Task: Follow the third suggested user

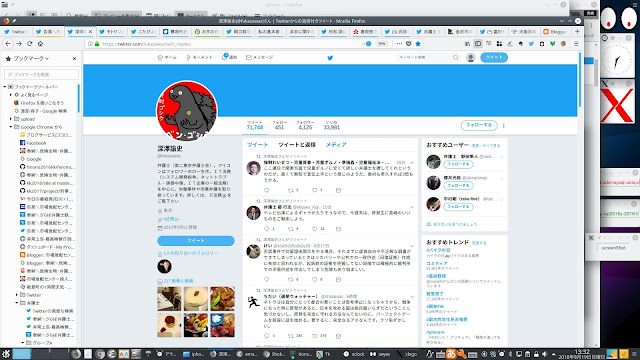Action: (x=458, y=207)
